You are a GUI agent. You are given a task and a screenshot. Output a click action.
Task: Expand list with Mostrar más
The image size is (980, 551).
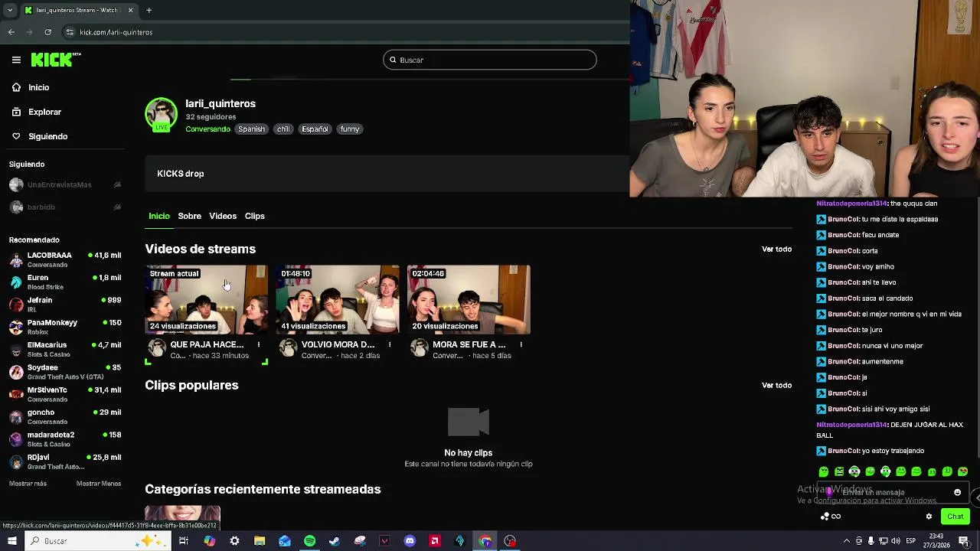click(x=28, y=484)
